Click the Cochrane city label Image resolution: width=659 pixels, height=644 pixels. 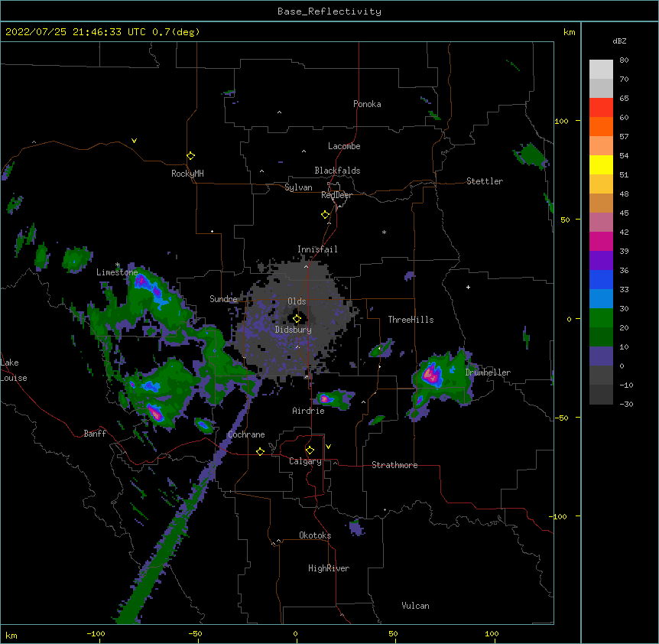coord(246,434)
